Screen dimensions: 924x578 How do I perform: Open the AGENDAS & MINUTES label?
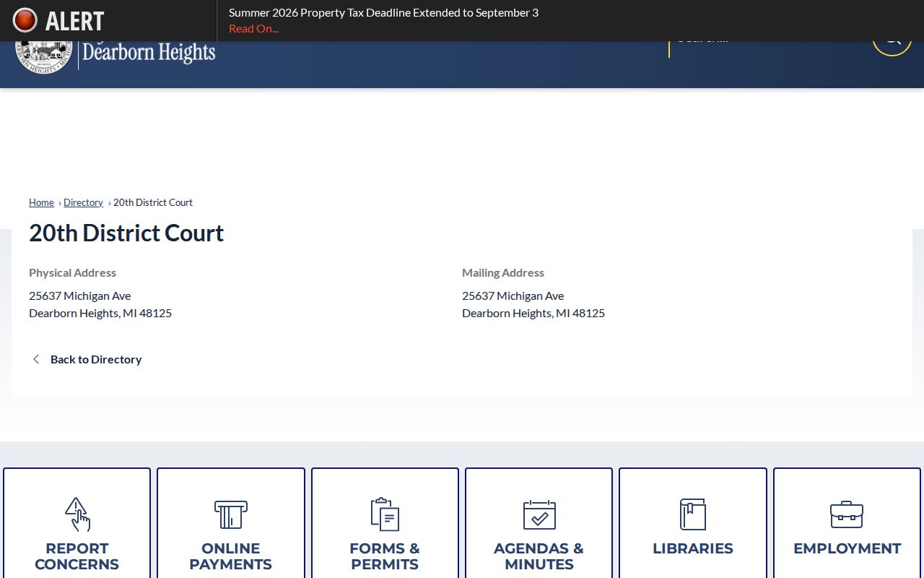click(539, 556)
